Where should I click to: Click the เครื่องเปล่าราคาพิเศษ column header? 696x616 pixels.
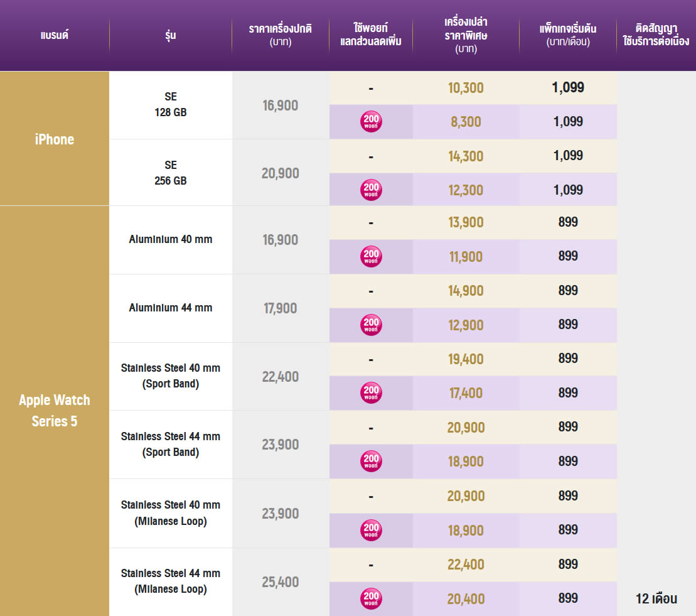466,35
